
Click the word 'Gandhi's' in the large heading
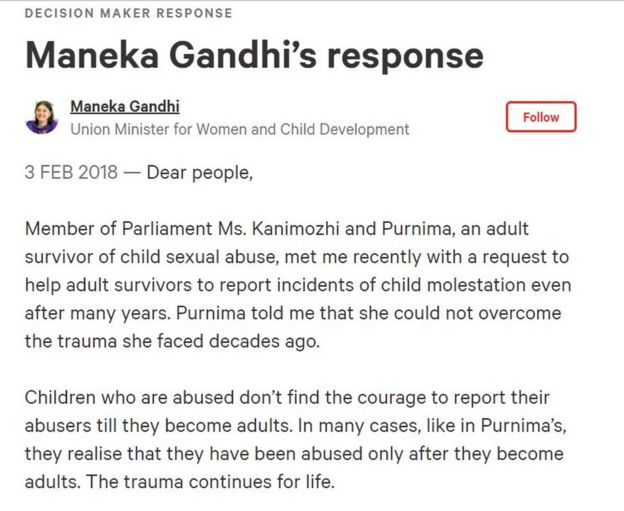[243, 55]
